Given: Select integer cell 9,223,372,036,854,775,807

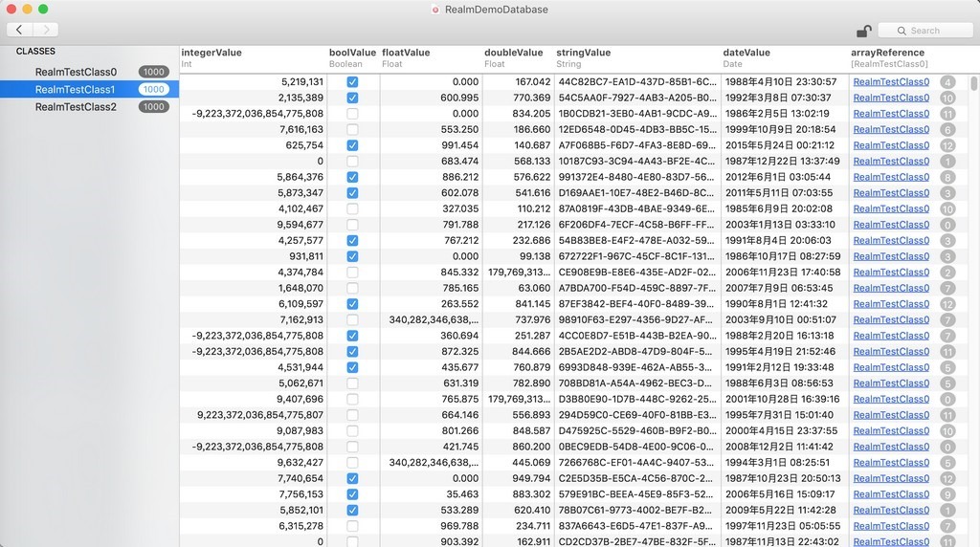Looking at the screenshot, I should (x=253, y=415).
